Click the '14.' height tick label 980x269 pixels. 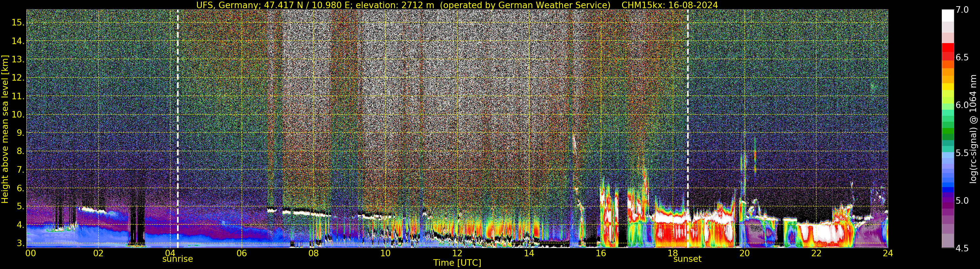click(18, 41)
